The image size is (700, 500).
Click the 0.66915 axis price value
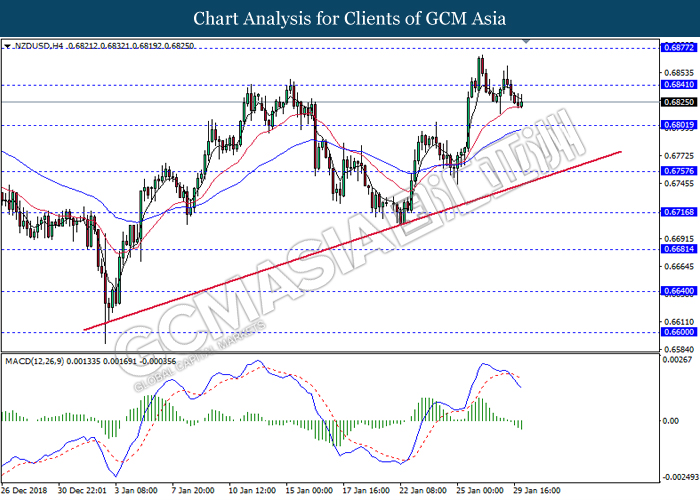point(679,239)
